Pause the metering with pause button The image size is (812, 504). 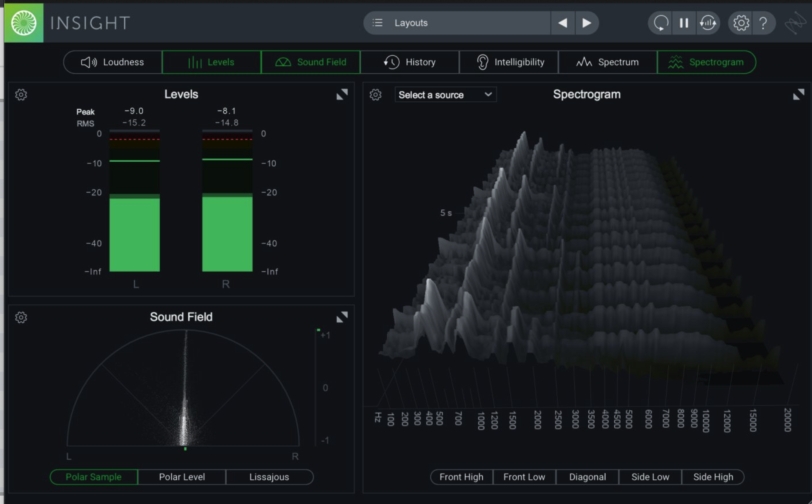pos(684,23)
